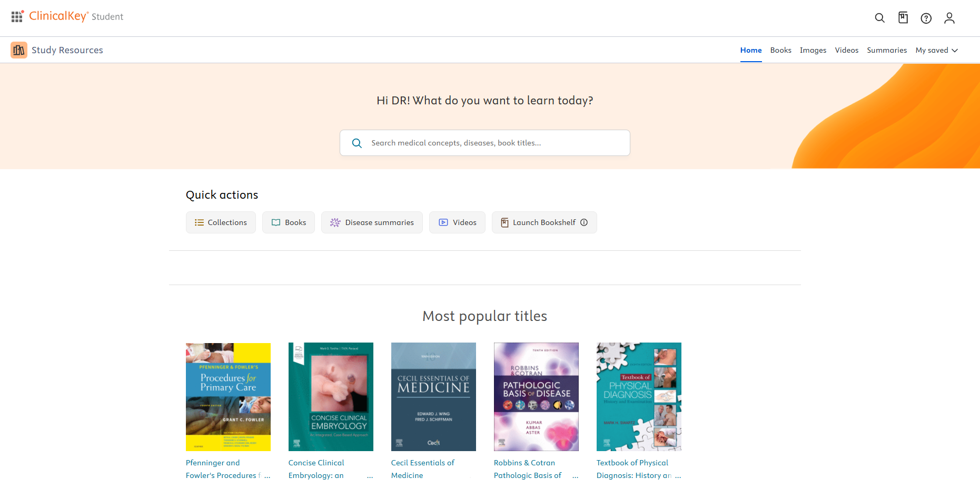Open the app grid launcher icon

point(17,17)
